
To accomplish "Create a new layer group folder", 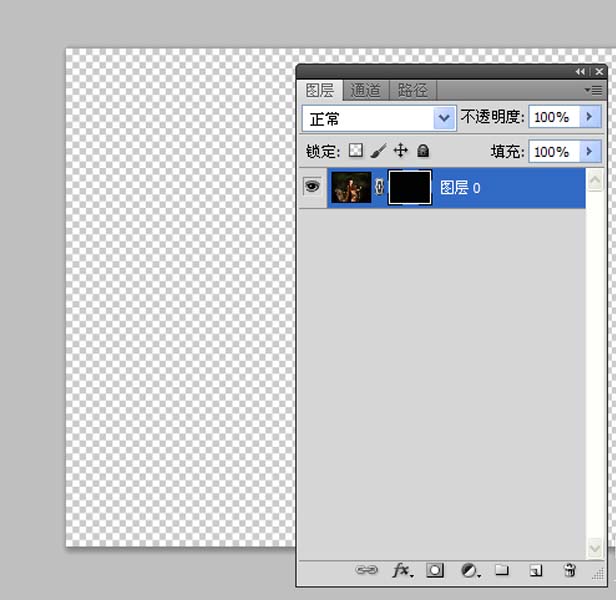I will 502,570.
